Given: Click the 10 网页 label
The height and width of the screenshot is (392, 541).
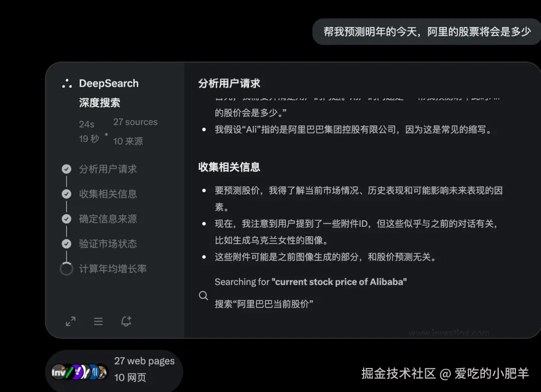Looking at the screenshot, I should pyautogui.click(x=130, y=377).
